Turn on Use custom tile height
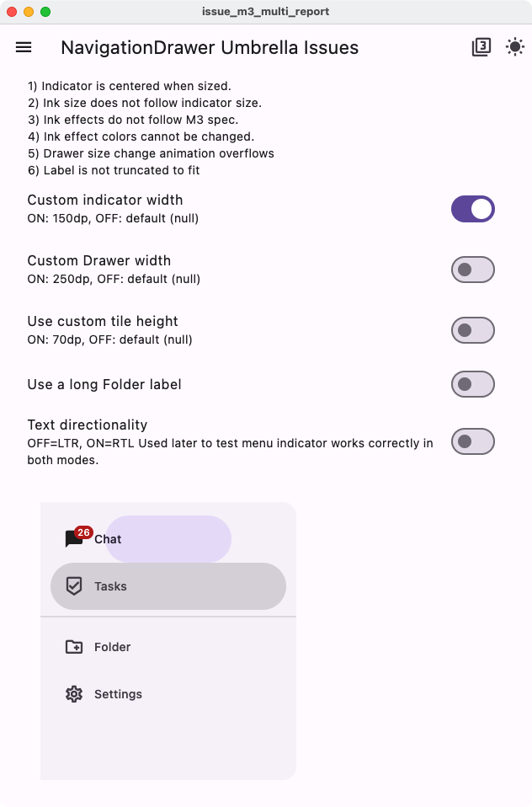This screenshot has width=532, height=807. (472, 329)
